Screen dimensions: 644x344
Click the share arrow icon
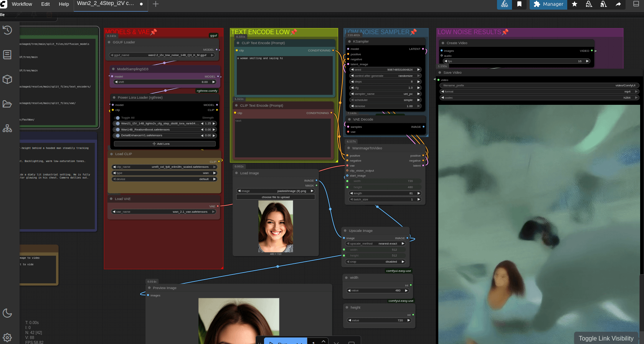click(618, 4)
